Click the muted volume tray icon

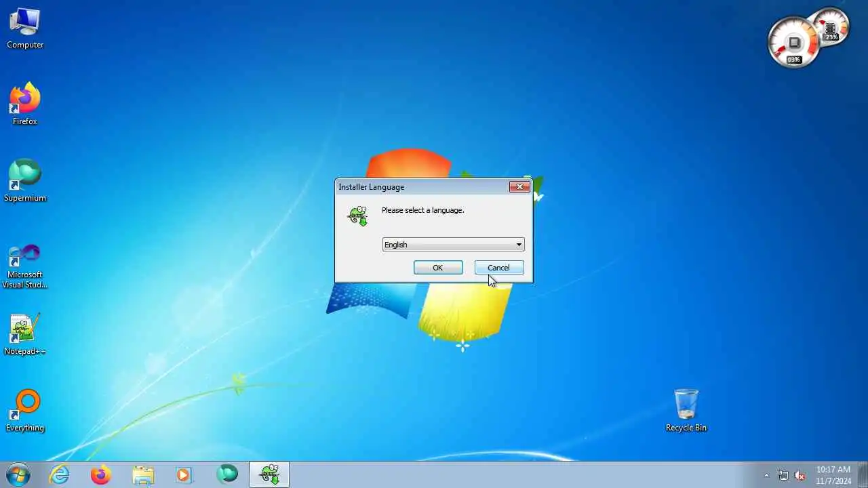[x=800, y=475]
